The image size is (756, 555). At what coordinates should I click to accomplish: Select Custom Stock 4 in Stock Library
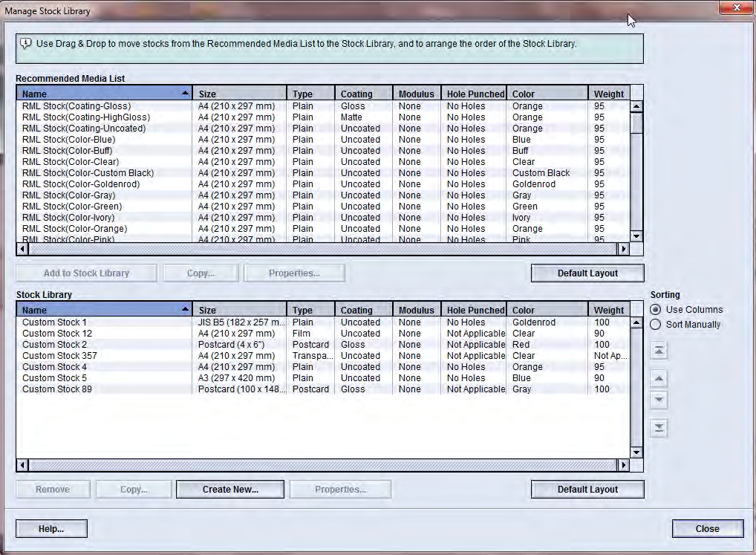(323, 366)
